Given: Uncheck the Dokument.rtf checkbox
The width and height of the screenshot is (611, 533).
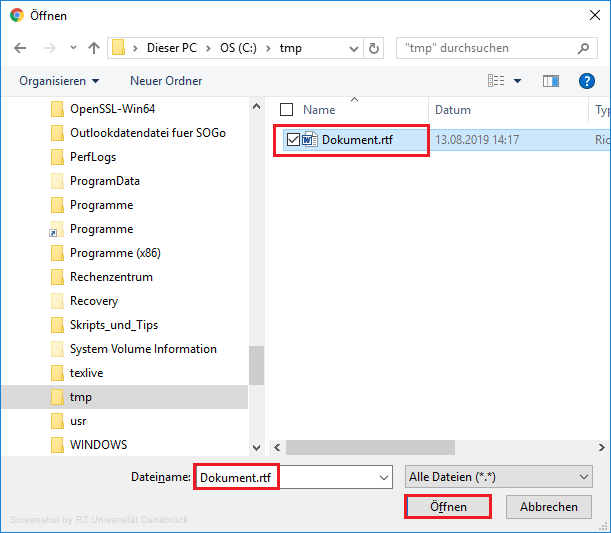Looking at the screenshot, I should [292, 140].
